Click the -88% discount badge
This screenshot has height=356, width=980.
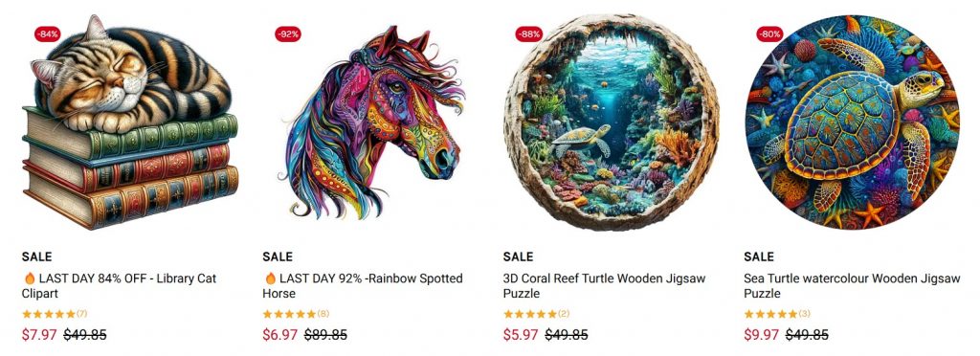pyautogui.click(x=528, y=34)
